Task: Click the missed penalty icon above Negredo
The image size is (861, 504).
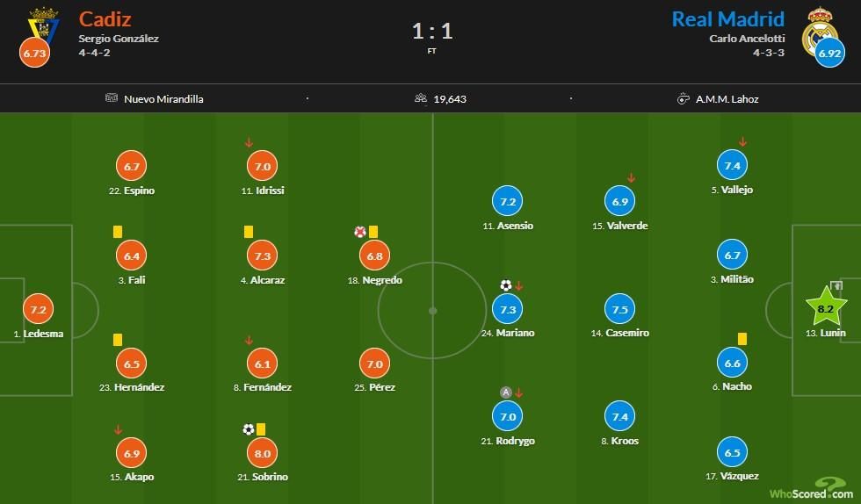Action: (x=359, y=232)
